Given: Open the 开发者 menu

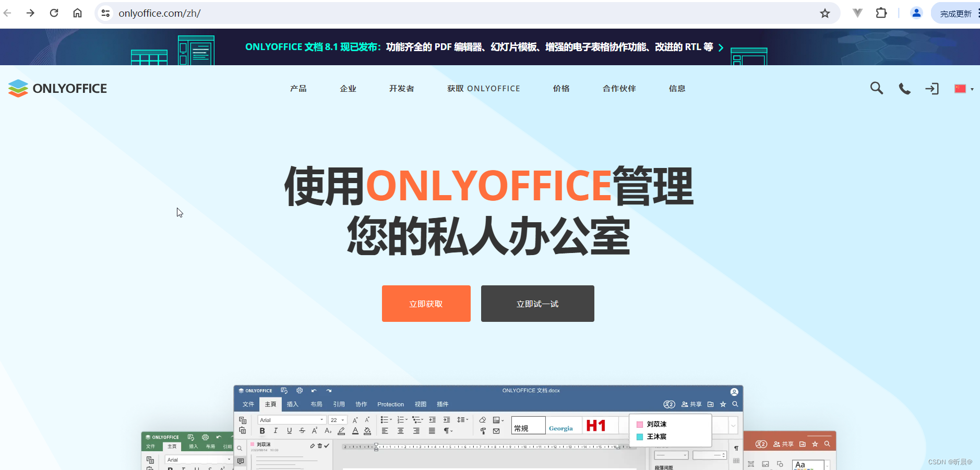Looking at the screenshot, I should click(x=402, y=89).
